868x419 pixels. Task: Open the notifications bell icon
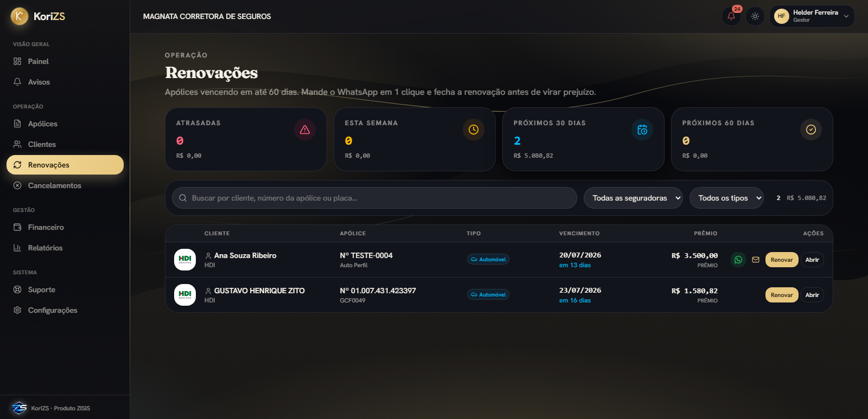pos(731,16)
